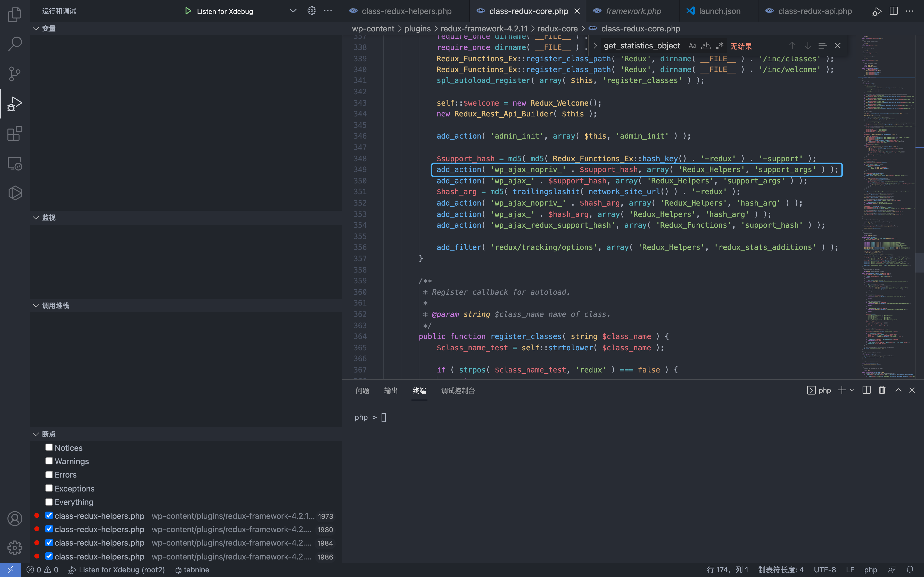Start debugging with green play button

tap(188, 11)
